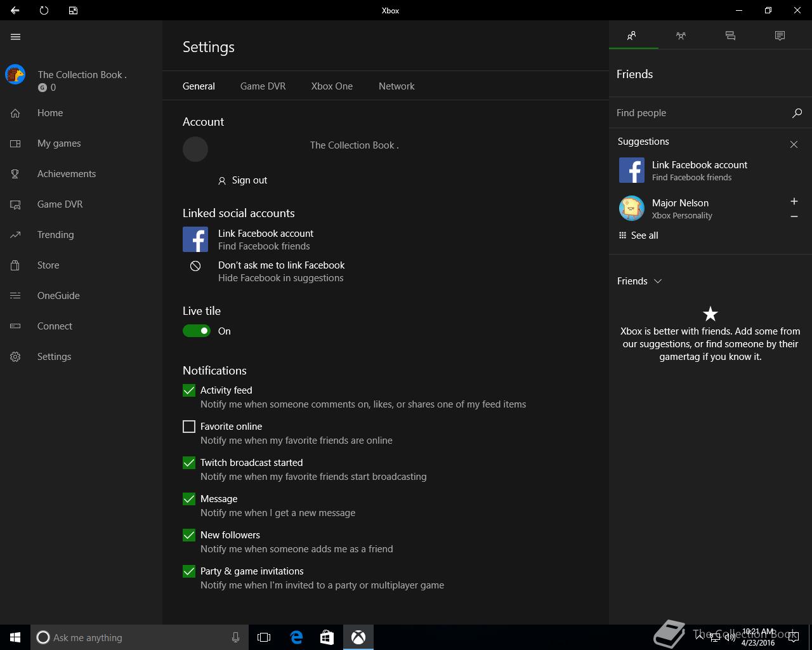Screen dimensions: 812x650
Task: Click the Facebook icon under Linked social accounts
Action: (x=195, y=239)
